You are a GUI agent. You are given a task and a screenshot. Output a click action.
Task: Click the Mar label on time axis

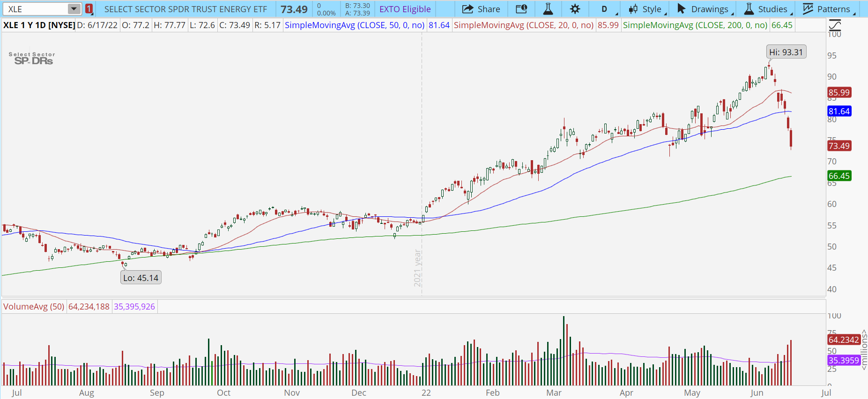click(554, 393)
